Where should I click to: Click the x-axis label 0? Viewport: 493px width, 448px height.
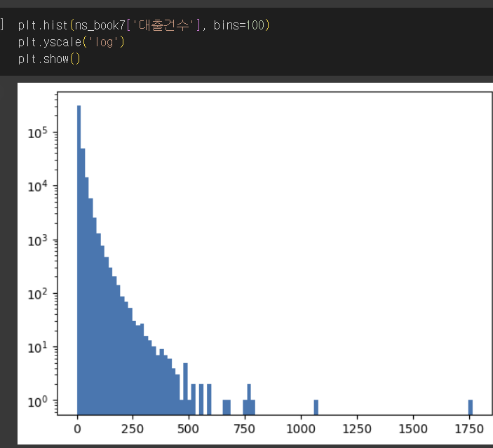(77, 429)
